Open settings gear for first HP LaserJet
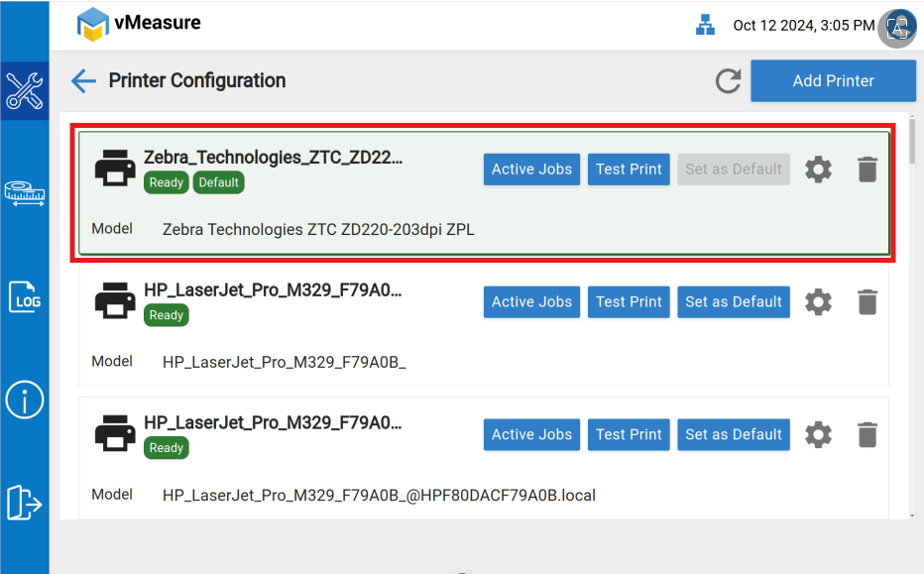Viewport: 924px width, 574px height. click(x=818, y=302)
